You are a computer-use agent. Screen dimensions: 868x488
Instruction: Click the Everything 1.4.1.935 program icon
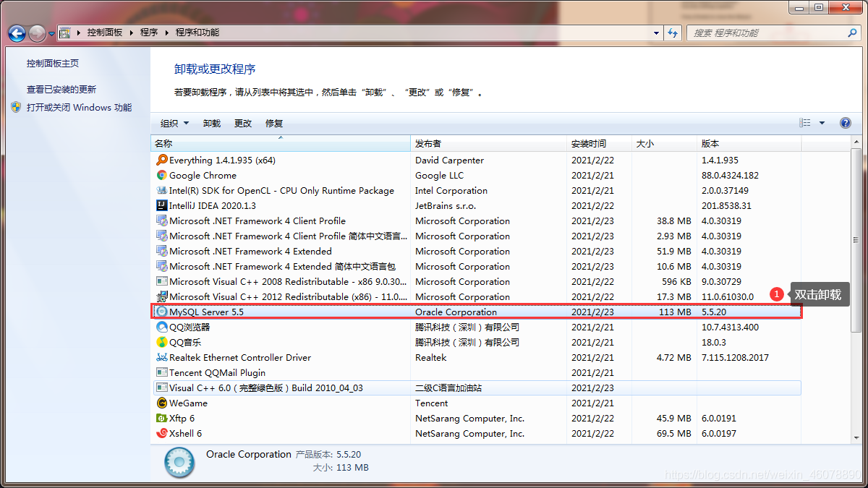(162, 160)
